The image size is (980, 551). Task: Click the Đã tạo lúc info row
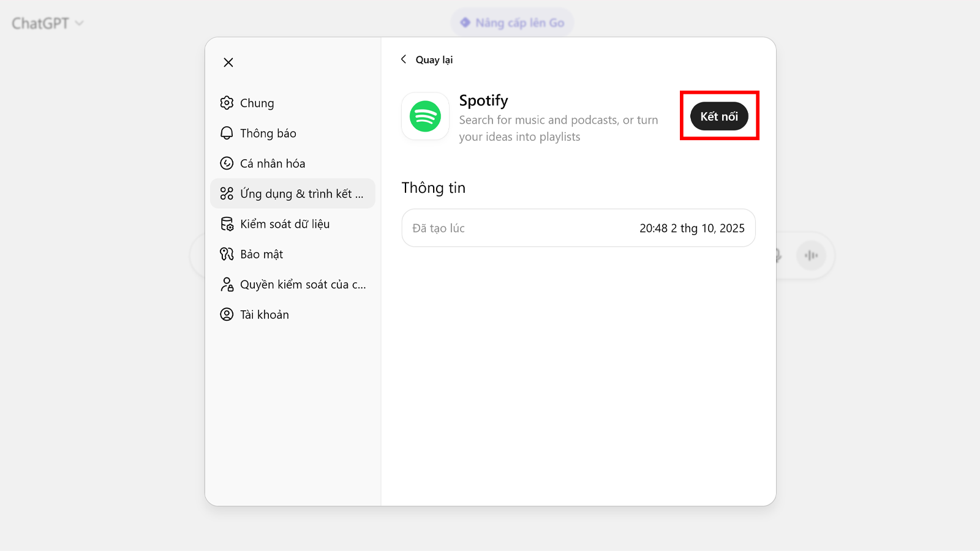click(x=578, y=228)
